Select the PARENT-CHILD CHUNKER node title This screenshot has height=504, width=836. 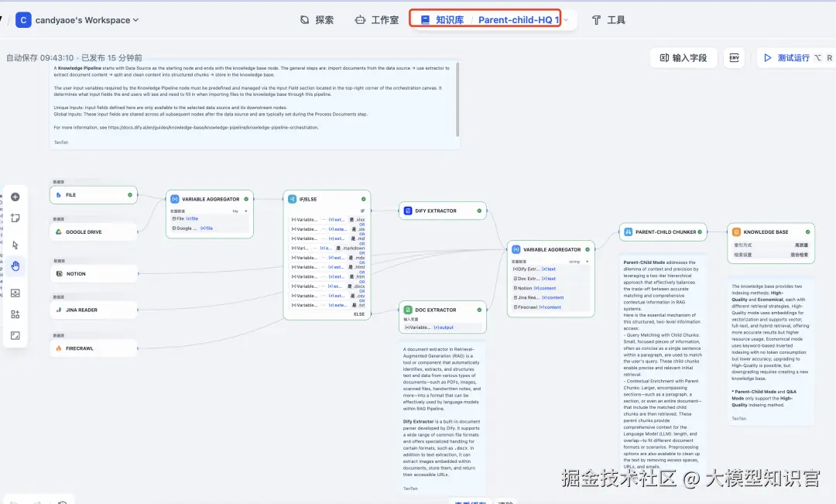666,232
